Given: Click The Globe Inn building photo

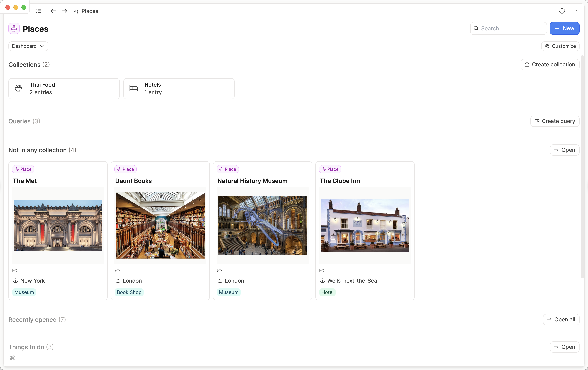Looking at the screenshot, I should pyautogui.click(x=365, y=225).
